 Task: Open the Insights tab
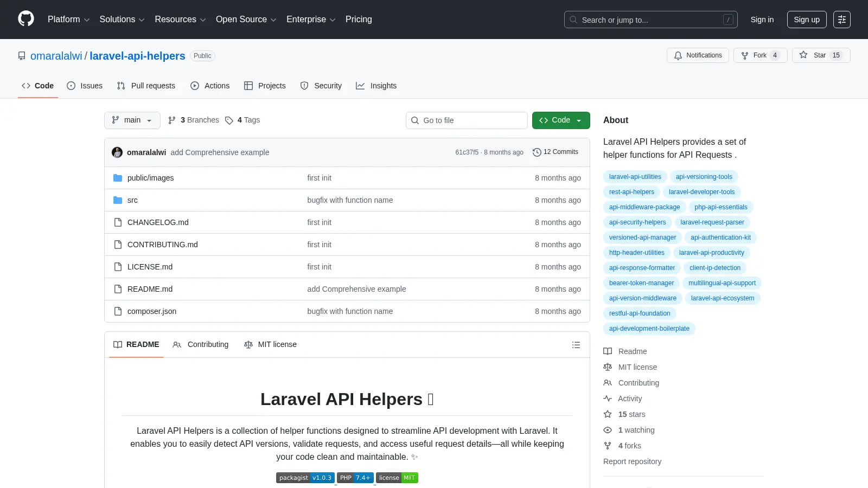coord(376,86)
